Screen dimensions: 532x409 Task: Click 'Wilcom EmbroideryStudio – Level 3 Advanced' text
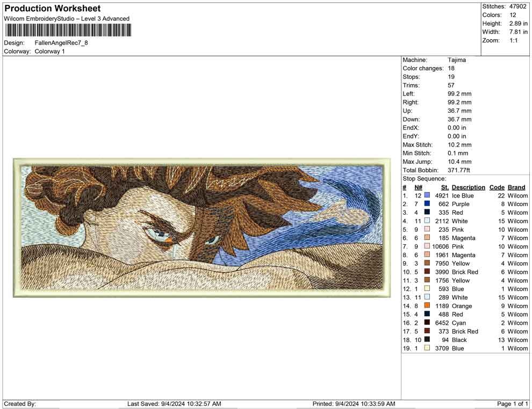pyautogui.click(x=67, y=19)
